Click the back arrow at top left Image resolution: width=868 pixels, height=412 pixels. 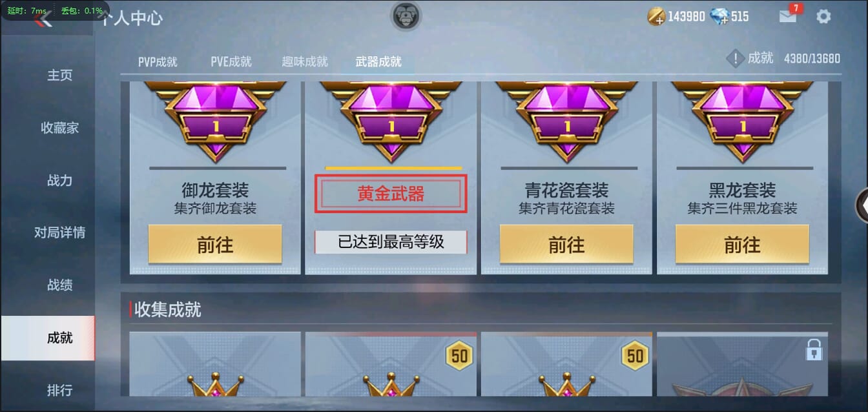pyautogui.click(x=44, y=19)
